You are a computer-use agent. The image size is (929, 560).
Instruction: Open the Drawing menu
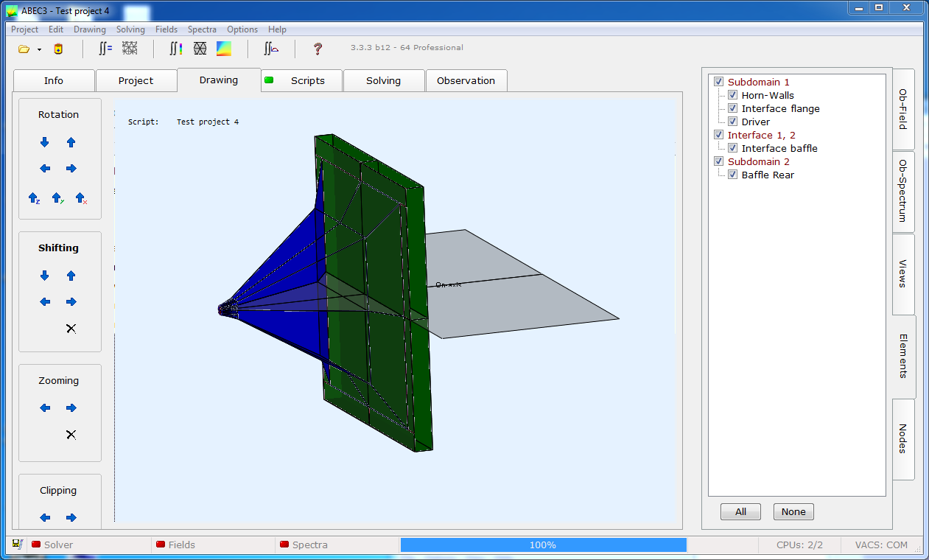point(90,29)
